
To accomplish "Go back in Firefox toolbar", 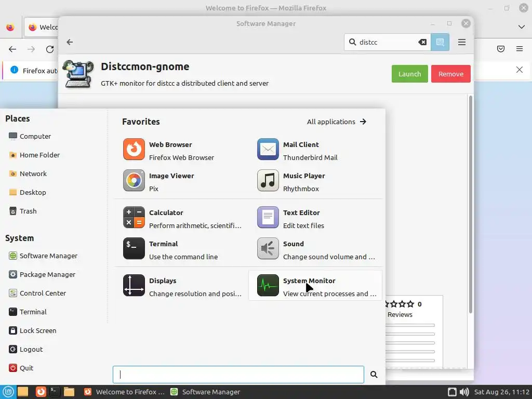I will click(12, 49).
